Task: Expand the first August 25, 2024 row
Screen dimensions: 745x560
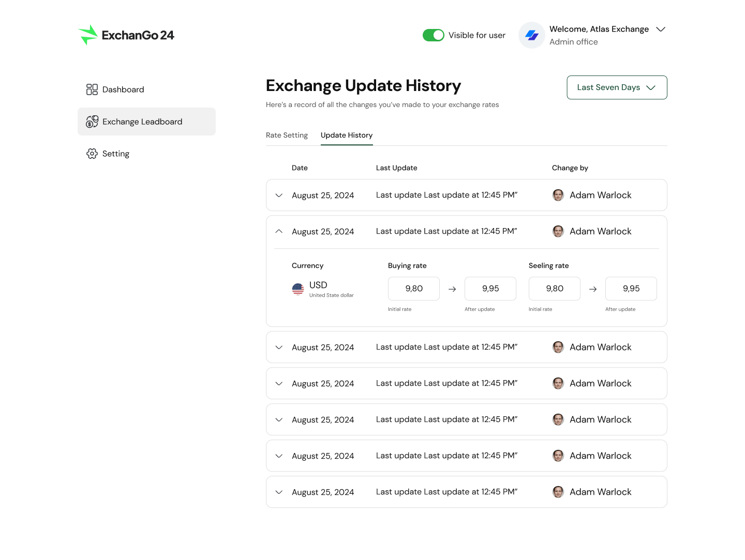Action: pyautogui.click(x=279, y=195)
